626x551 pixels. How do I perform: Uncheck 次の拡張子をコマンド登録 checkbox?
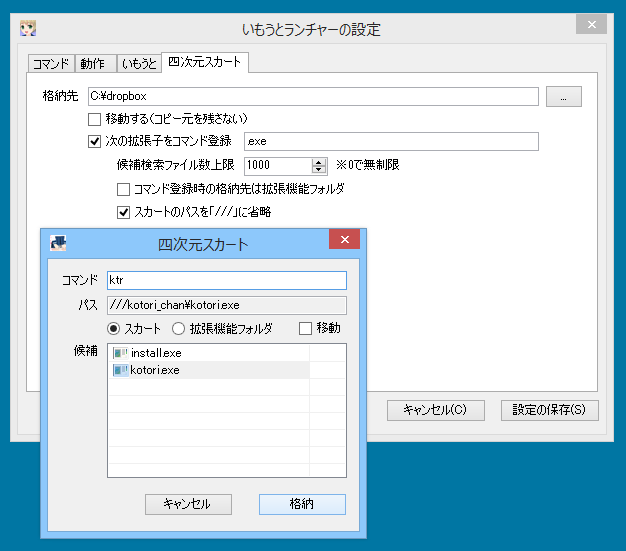pyautogui.click(x=94, y=141)
